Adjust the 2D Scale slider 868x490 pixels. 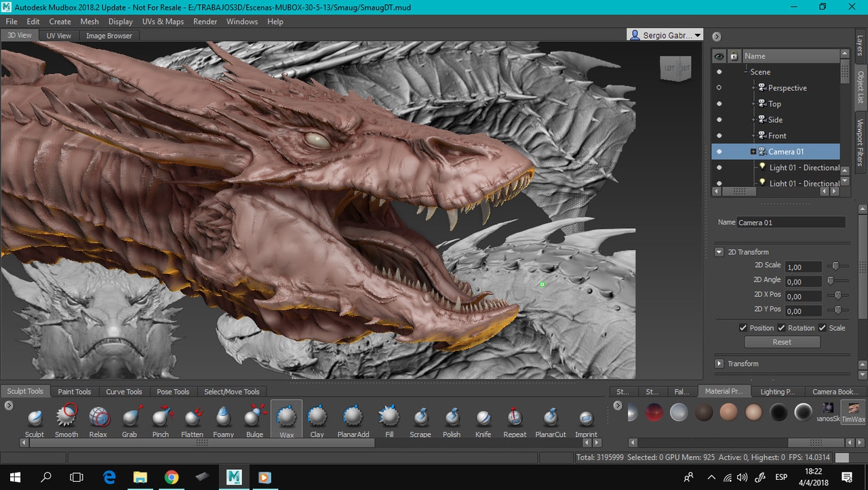click(837, 266)
